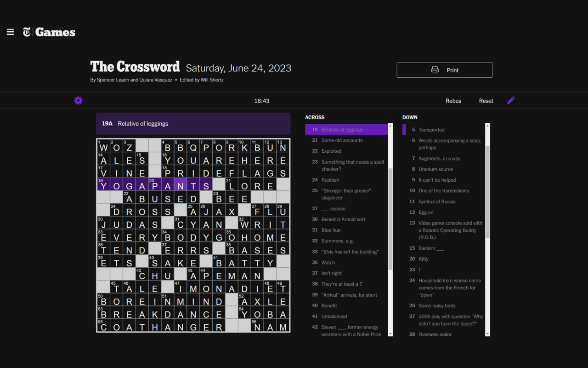Select Down clue 7 Augments, in a way
The image size is (588, 368).
444,158
